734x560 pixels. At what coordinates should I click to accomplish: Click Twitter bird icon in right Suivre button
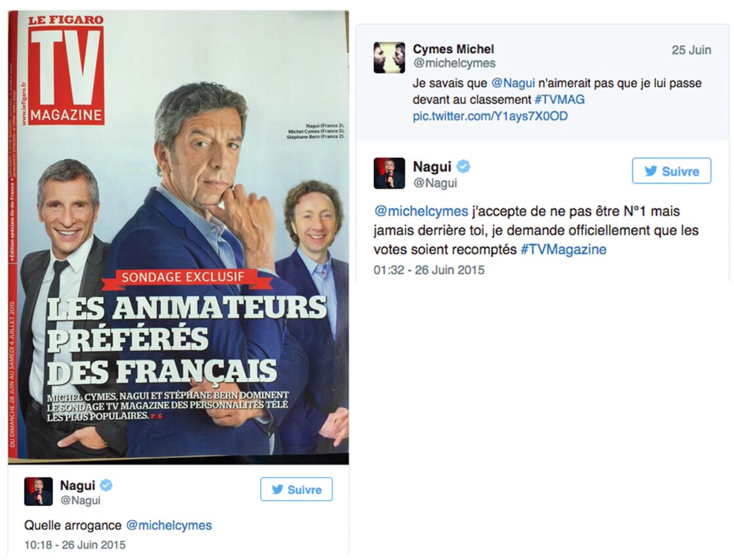point(651,171)
